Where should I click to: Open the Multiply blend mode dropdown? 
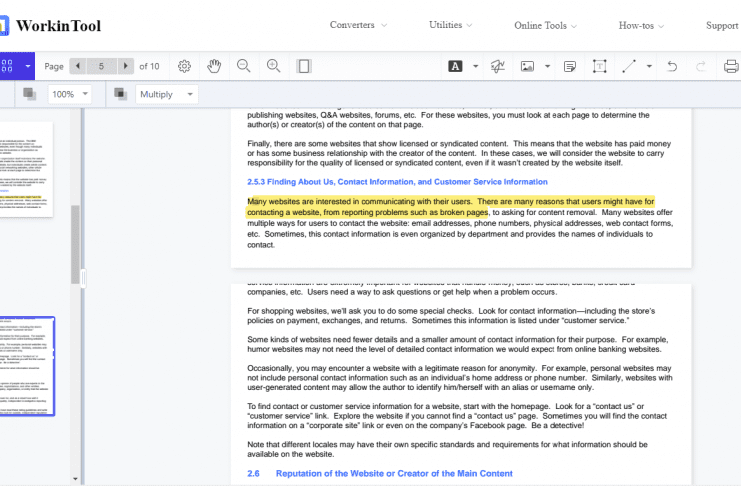coord(167,94)
